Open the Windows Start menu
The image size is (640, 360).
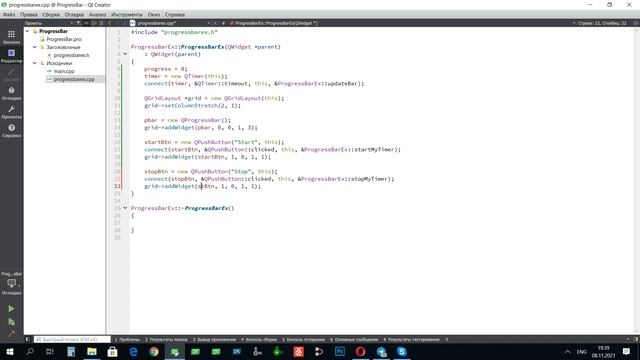10,351
